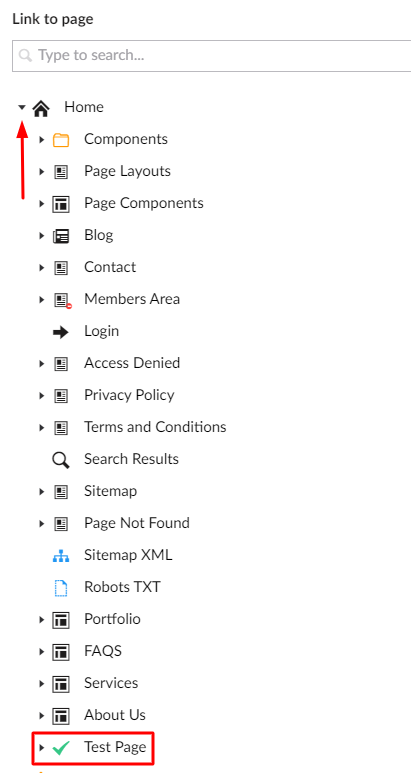Image resolution: width=411 pixels, height=773 pixels.
Task: Click the Members Area restricted page icon
Action: point(62,300)
